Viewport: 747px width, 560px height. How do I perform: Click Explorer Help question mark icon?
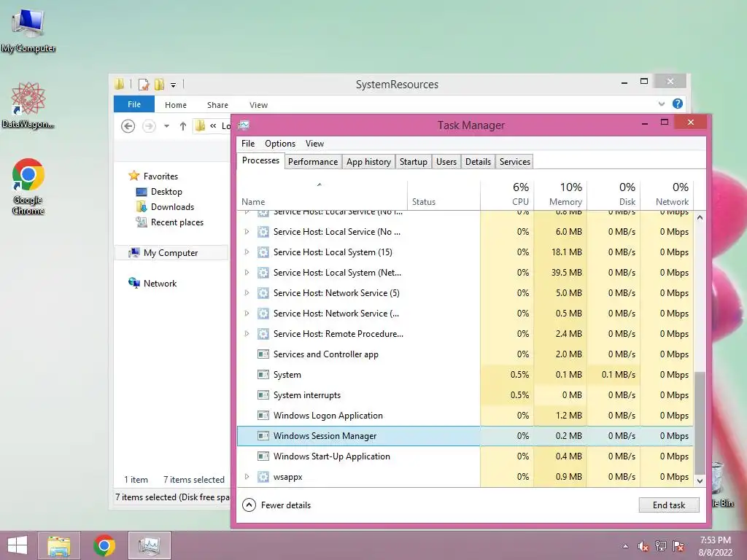678,104
